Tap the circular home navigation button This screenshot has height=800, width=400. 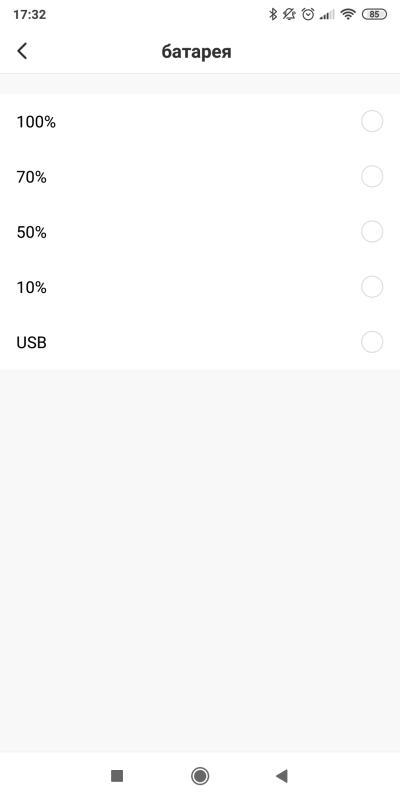(199, 776)
